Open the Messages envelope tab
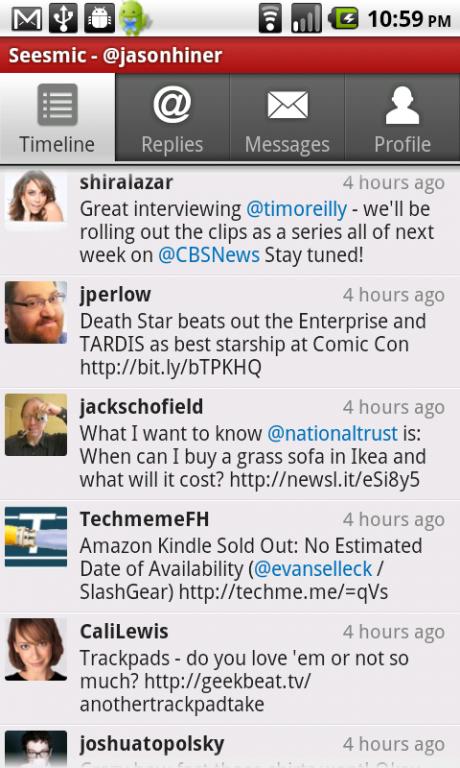The width and height of the screenshot is (460, 768). pyautogui.click(x=287, y=118)
